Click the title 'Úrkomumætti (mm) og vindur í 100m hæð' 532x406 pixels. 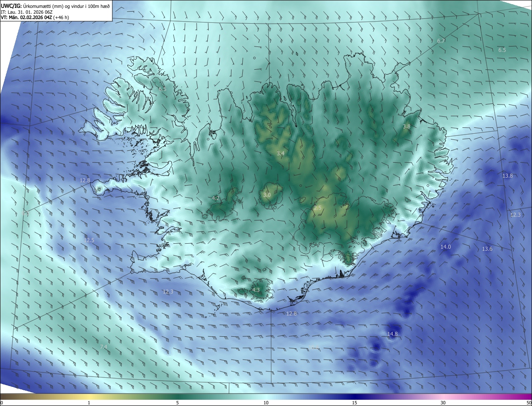(x=66, y=5)
